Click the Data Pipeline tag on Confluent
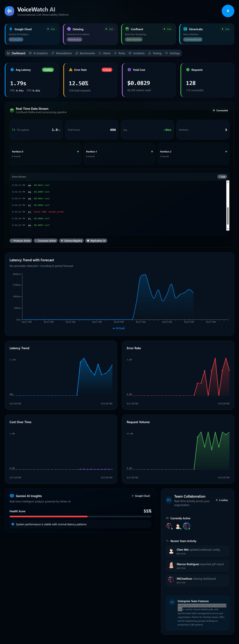Viewport: 239px width, 644px height. [134, 40]
